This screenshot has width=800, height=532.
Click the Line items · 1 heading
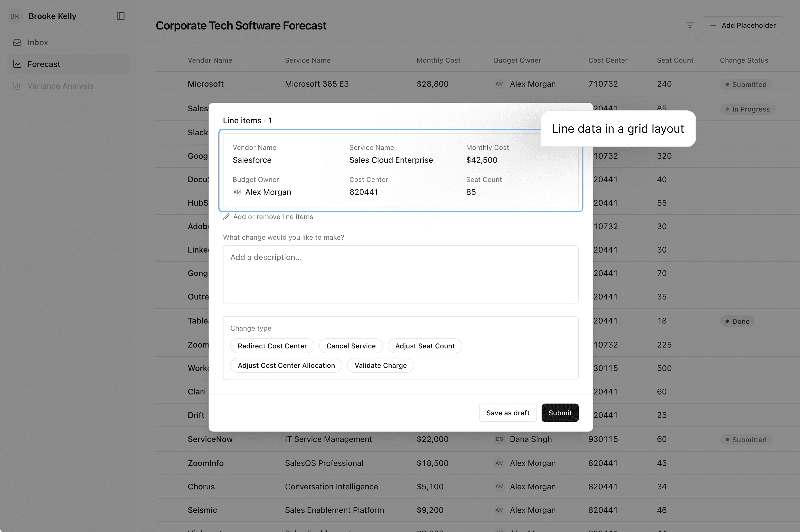pyautogui.click(x=247, y=121)
